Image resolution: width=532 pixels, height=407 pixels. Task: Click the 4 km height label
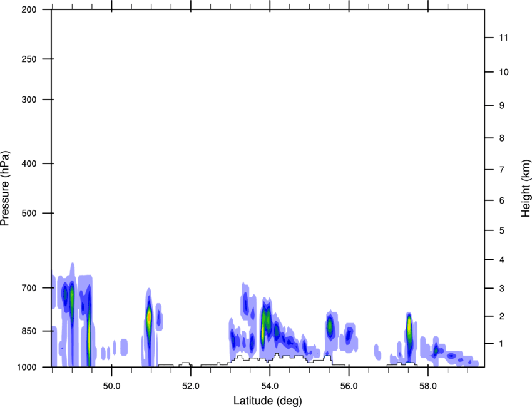pos(502,260)
